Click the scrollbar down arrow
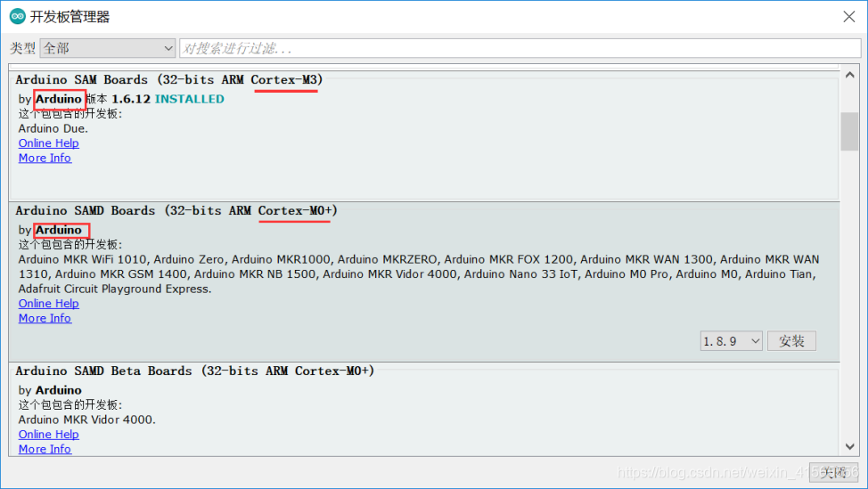Image resolution: width=868 pixels, height=489 pixels. pyautogui.click(x=850, y=446)
